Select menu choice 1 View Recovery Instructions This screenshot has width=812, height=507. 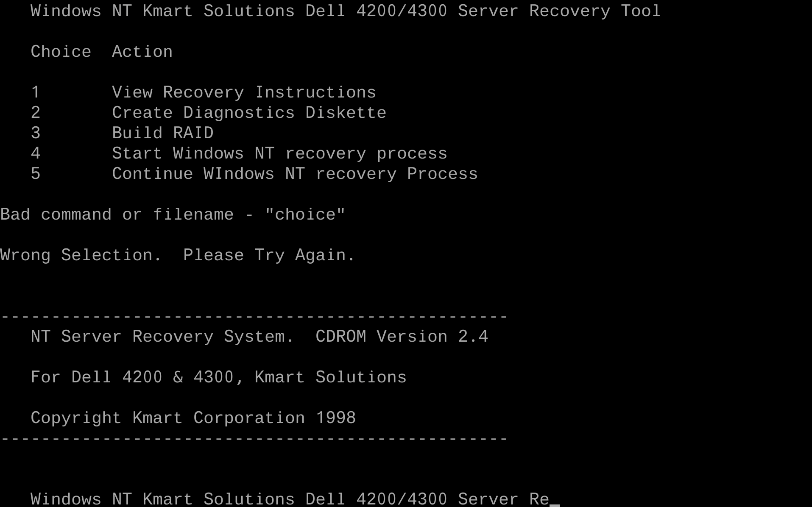tap(244, 92)
